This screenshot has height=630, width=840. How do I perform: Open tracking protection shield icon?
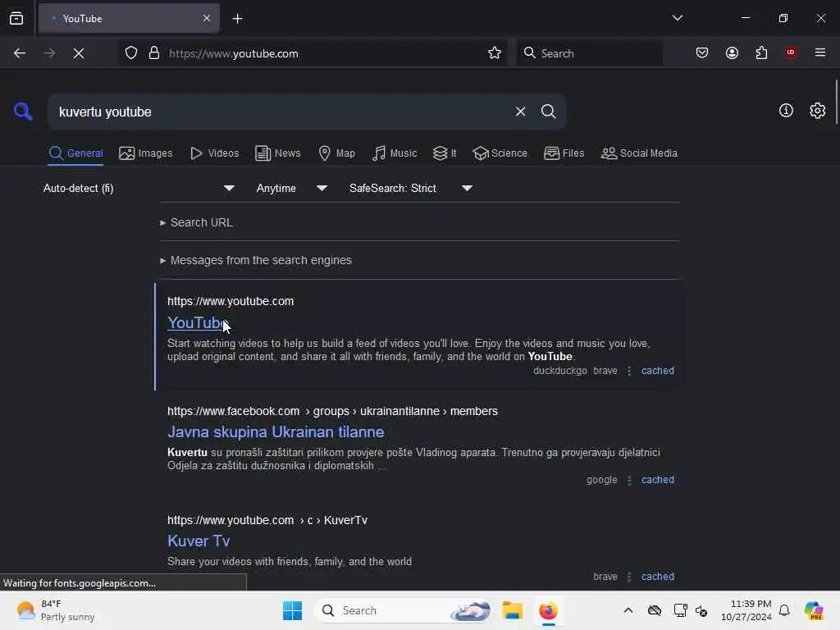pos(131,53)
